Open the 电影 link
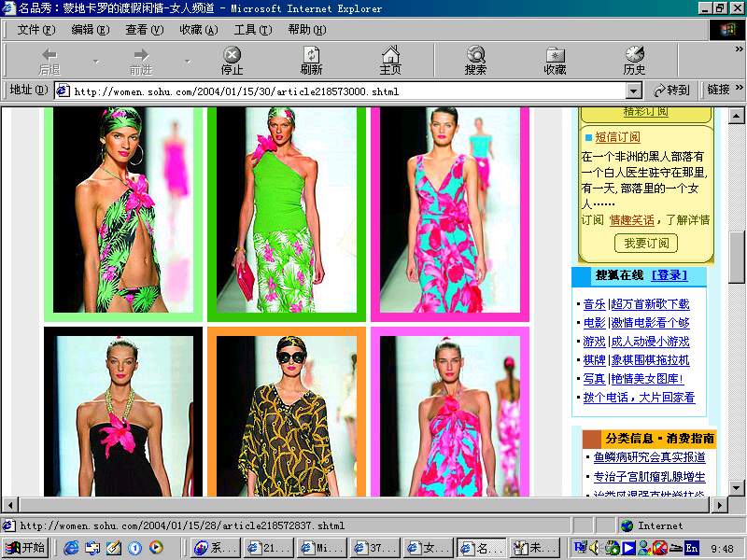 [x=594, y=323]
